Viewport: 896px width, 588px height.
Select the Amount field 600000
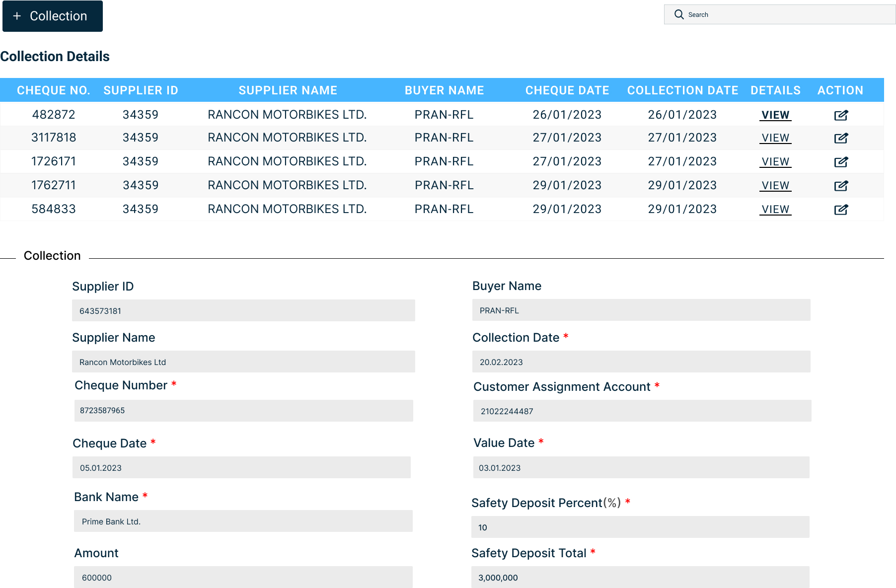[x=243, y=577]
